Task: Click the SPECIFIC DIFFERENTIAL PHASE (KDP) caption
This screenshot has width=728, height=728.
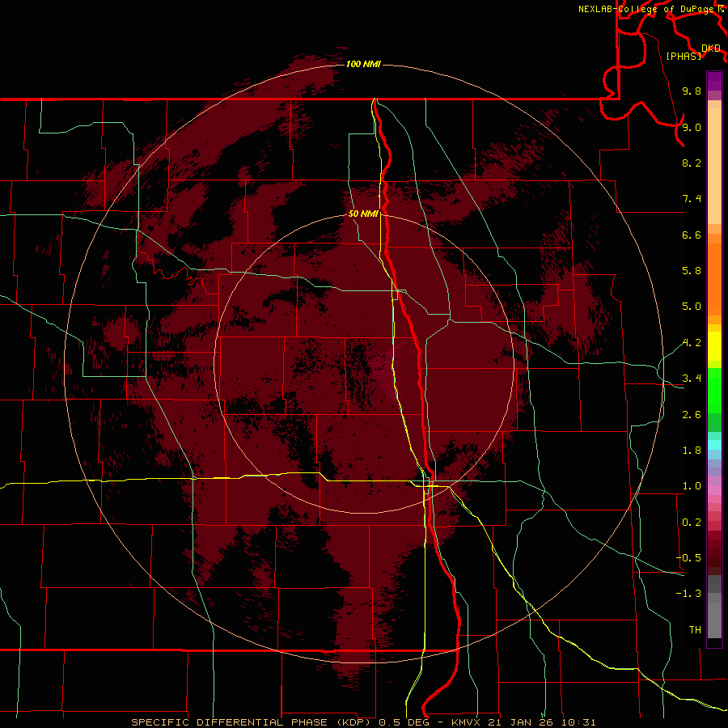Action: (252, 722)
